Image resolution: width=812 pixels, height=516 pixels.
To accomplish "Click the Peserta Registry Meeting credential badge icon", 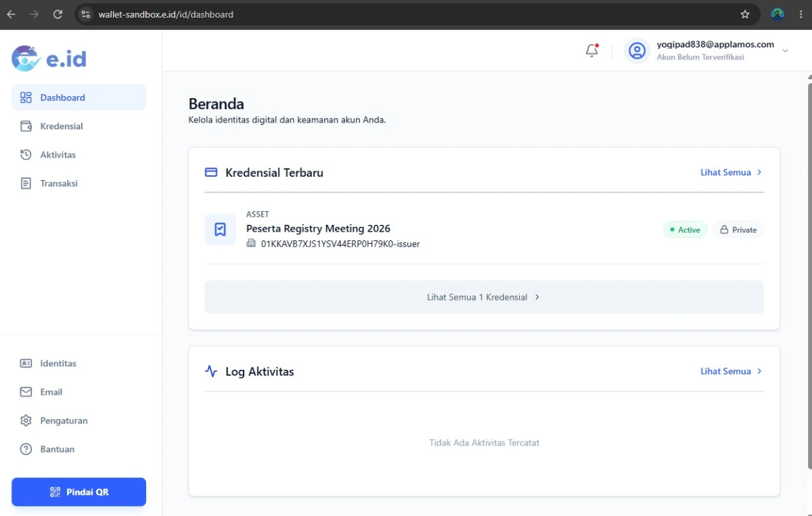I will 220,230.
